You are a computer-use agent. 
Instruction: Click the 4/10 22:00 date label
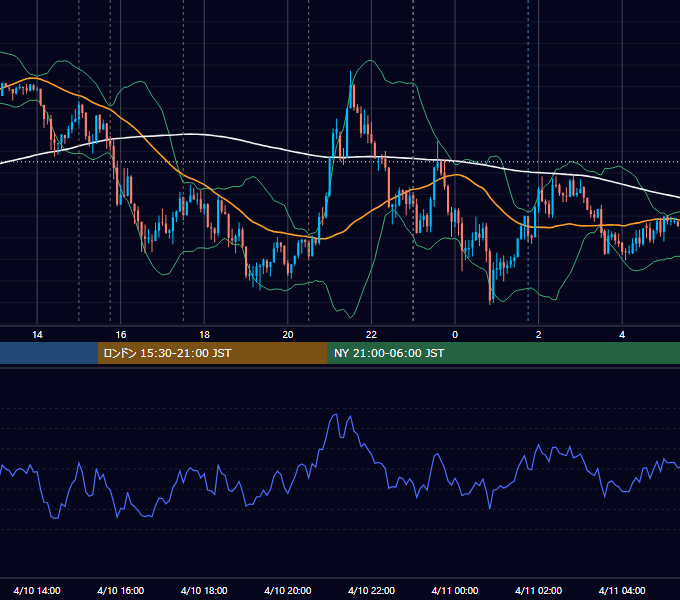371,590
